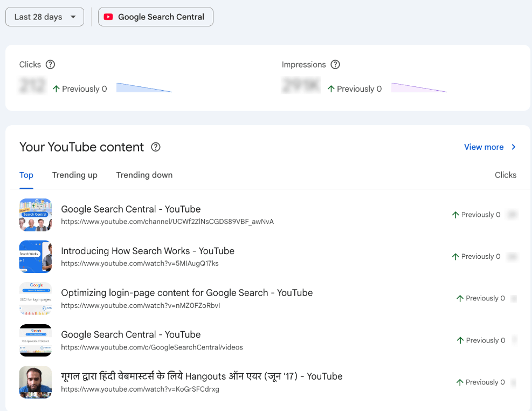This screenshot has height=411, width=532.
Task: Open Optimizing login-page content for Google Search
Action: tap(186, 293)
